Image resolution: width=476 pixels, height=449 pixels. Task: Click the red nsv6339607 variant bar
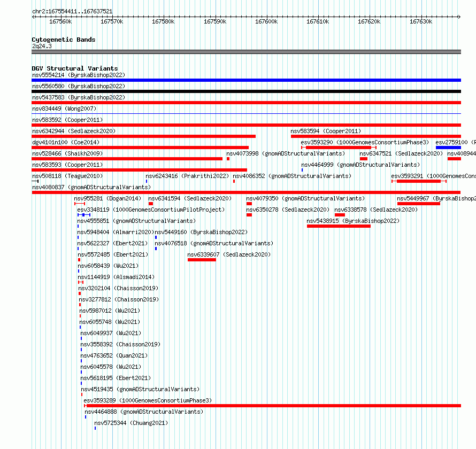coord(202,260)
